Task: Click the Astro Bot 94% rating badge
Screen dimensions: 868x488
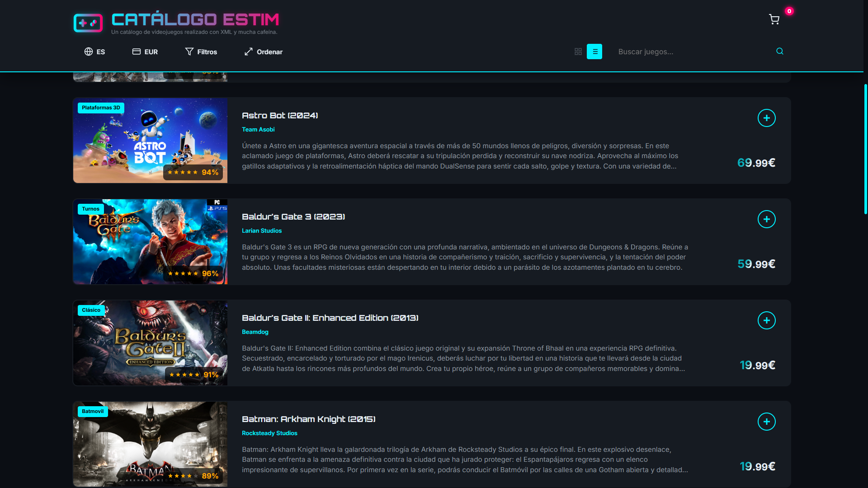Action: click(193, 172)
